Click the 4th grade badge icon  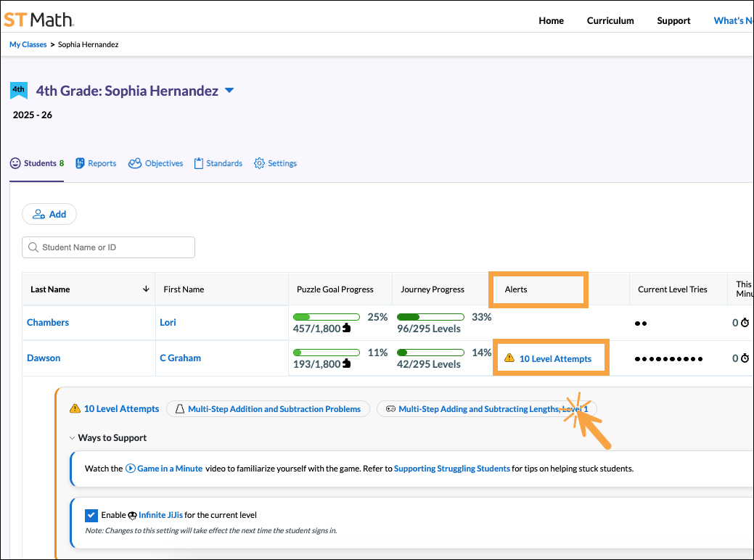[x=19, y=91]
